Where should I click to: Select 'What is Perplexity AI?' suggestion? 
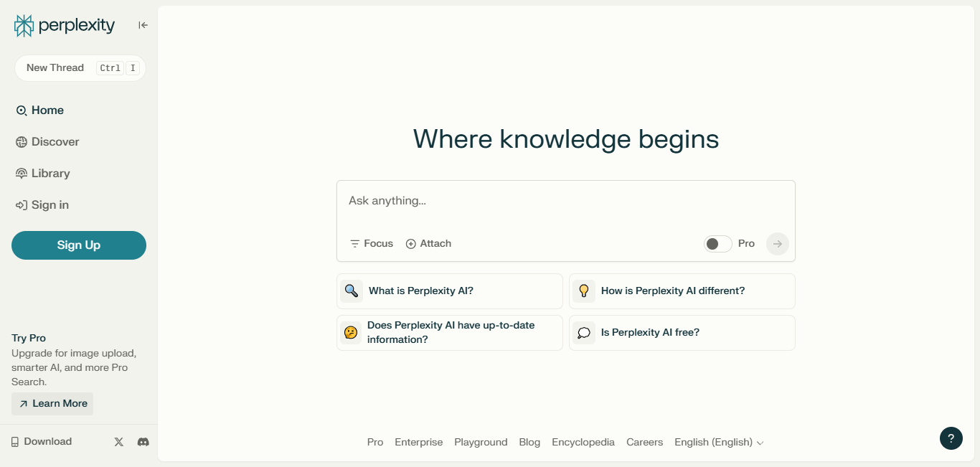click(450, 291)
